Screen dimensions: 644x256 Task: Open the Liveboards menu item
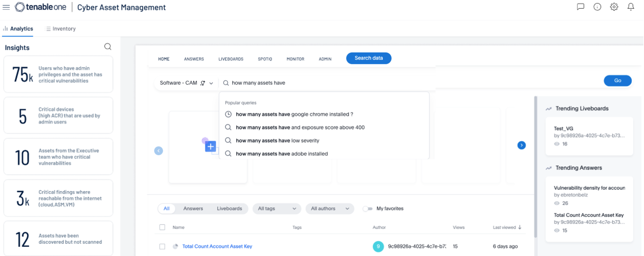click(231, 59)
